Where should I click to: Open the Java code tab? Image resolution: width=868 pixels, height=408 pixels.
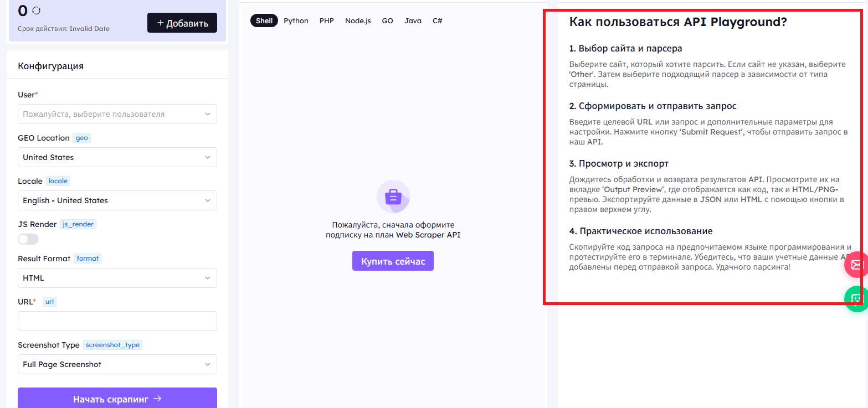pos(413,21)
